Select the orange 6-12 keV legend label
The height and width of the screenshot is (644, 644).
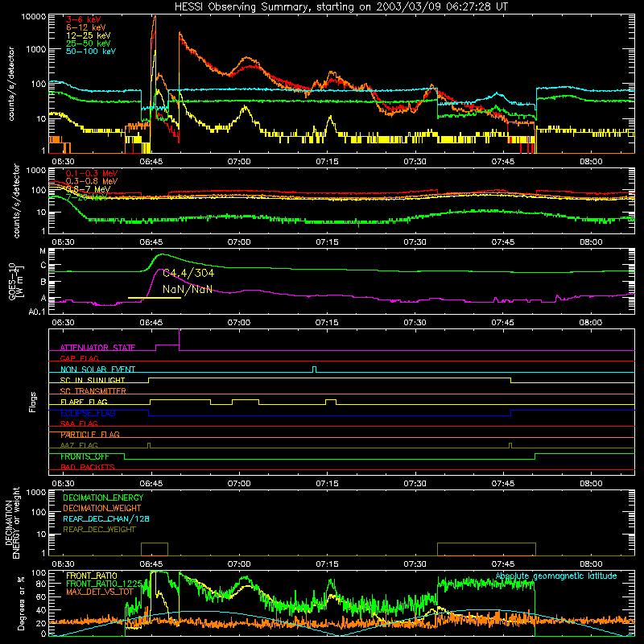(x=86, y=27)
